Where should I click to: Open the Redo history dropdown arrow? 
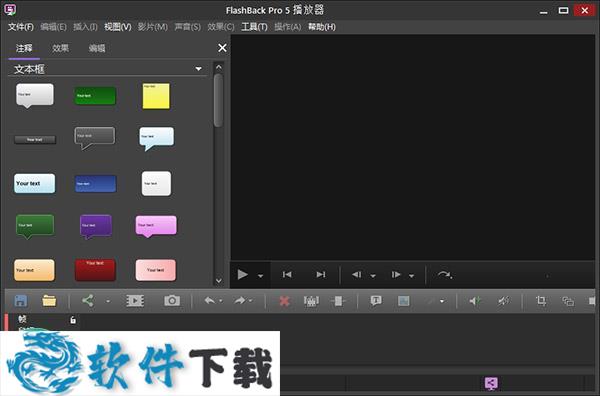click(x=251, y=301)
